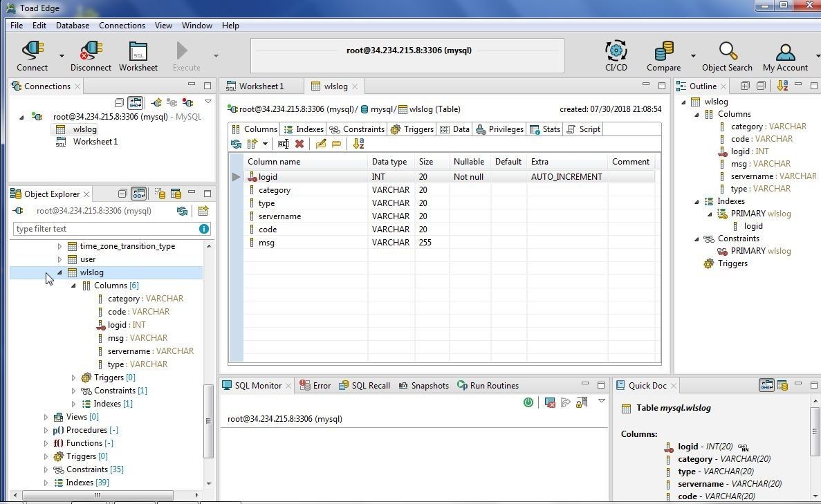The width and height of the screenshot is (821, 504).
Task: Click add column icon in table editor
Action: click(252, 144)
